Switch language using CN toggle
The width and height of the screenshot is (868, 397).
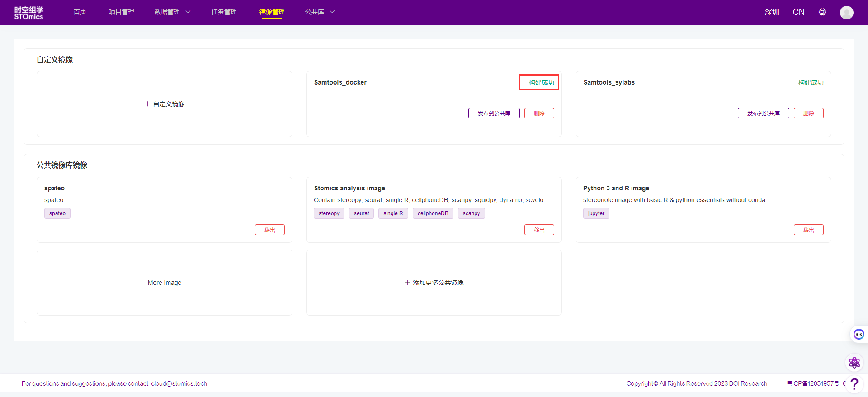point(798,12)
